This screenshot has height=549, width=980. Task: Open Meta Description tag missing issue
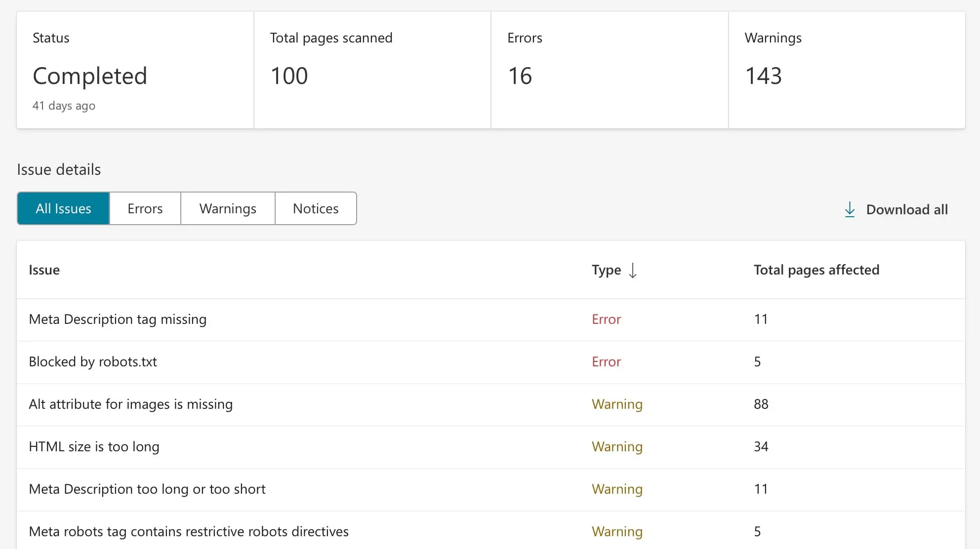coord(118,319)
